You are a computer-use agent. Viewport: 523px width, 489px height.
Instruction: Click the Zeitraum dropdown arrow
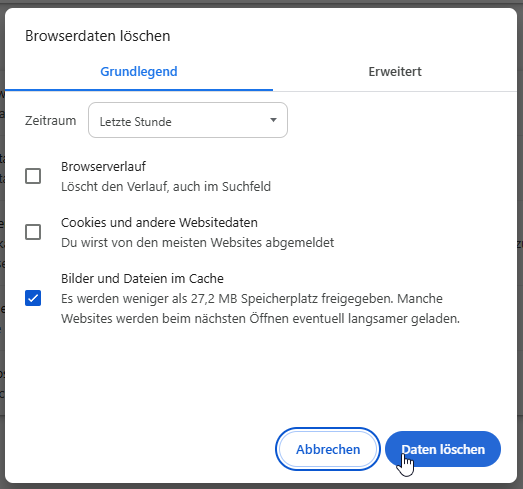tap(273, 120)
